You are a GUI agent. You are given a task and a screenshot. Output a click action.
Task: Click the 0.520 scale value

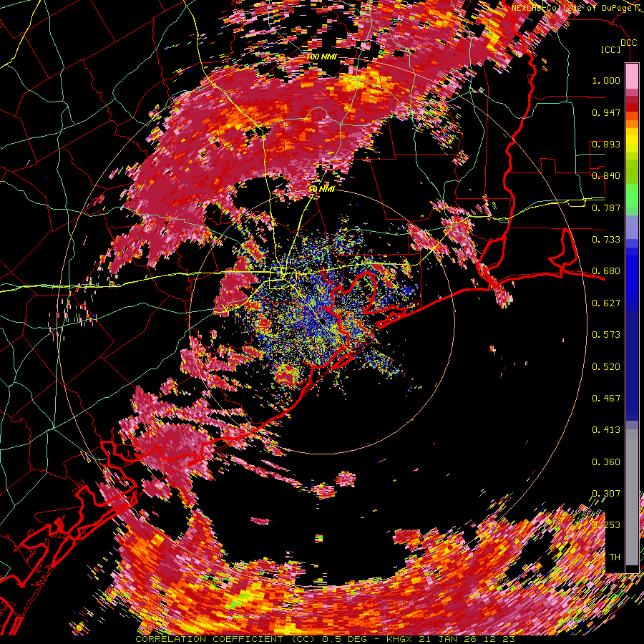click(x=606, y=367)
